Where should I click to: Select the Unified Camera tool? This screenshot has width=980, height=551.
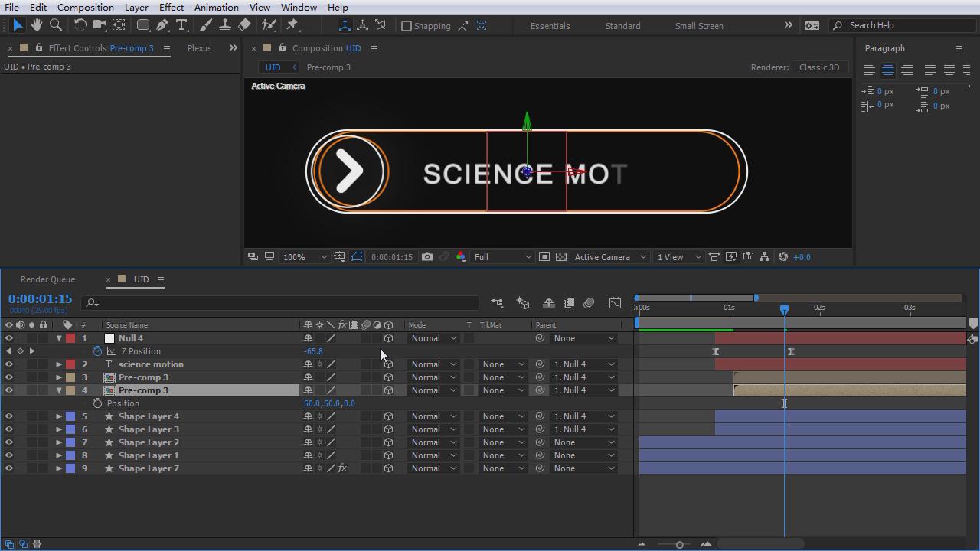(99, 25)
